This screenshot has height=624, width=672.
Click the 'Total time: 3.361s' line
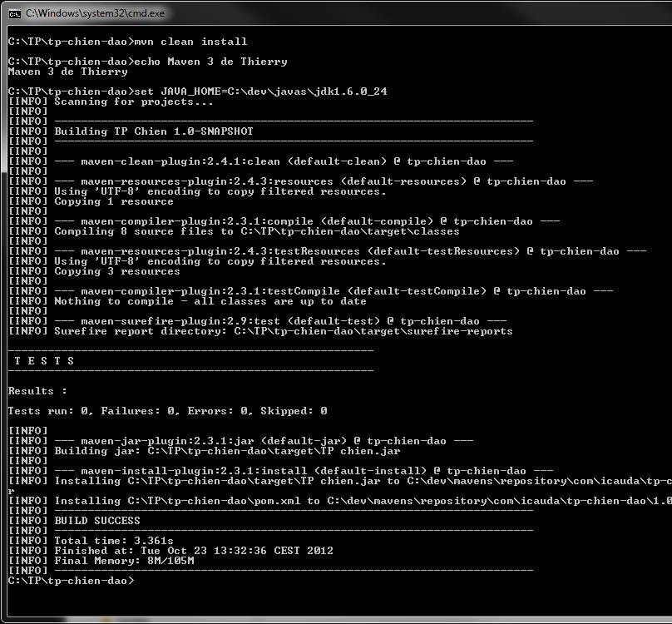pos(114,541)
